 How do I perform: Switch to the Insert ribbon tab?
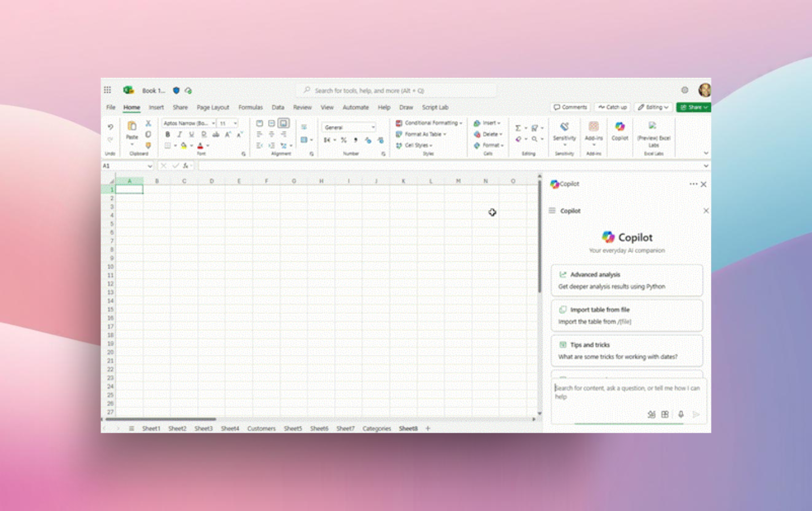click(x=156, y=107)
